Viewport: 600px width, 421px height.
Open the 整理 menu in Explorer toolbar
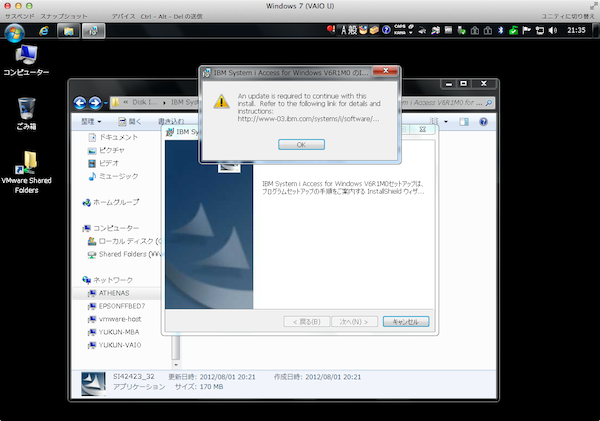point(91,122)
